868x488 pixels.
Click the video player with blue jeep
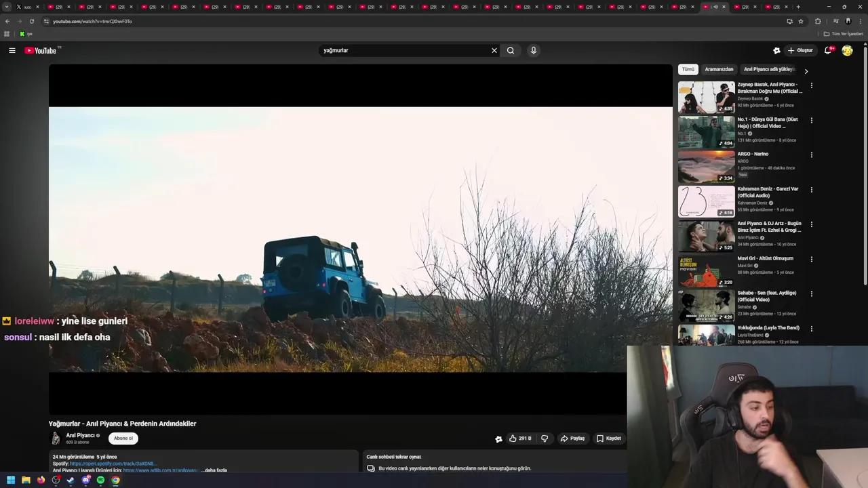(x=360, y=239)
